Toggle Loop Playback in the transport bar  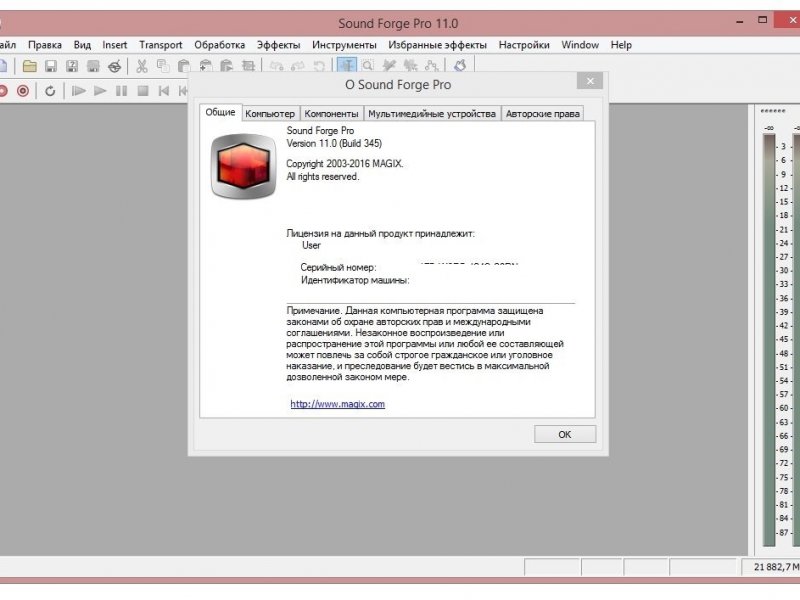(x=50, y=91)
